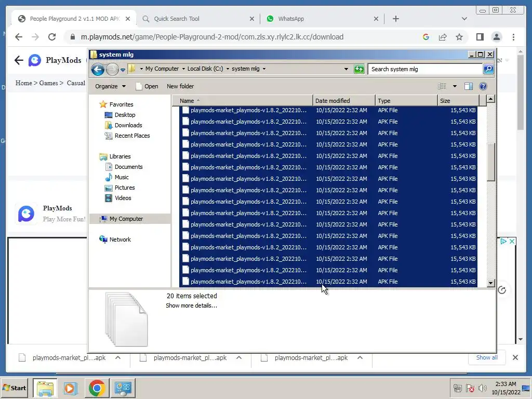Image resolution: width=532 pixels, height=399 pixels.
Task: Click file list scrollbar down arrow
Action: pyautogui.click(x=490, y=283)
